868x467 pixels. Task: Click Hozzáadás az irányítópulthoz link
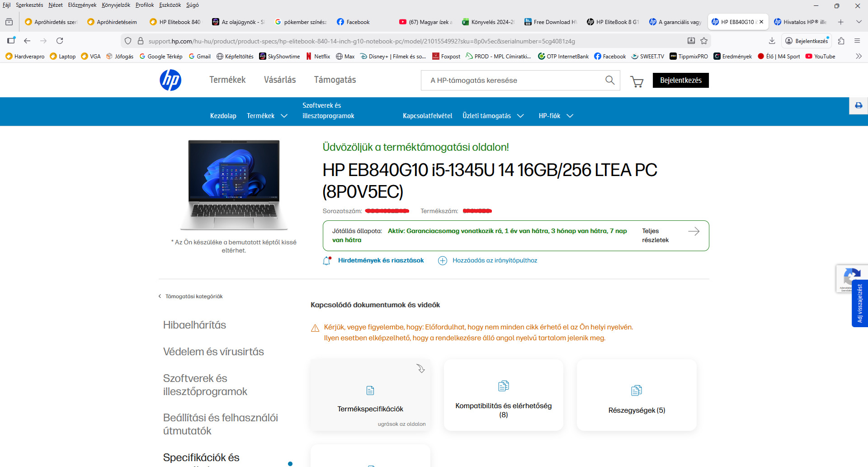495,261
